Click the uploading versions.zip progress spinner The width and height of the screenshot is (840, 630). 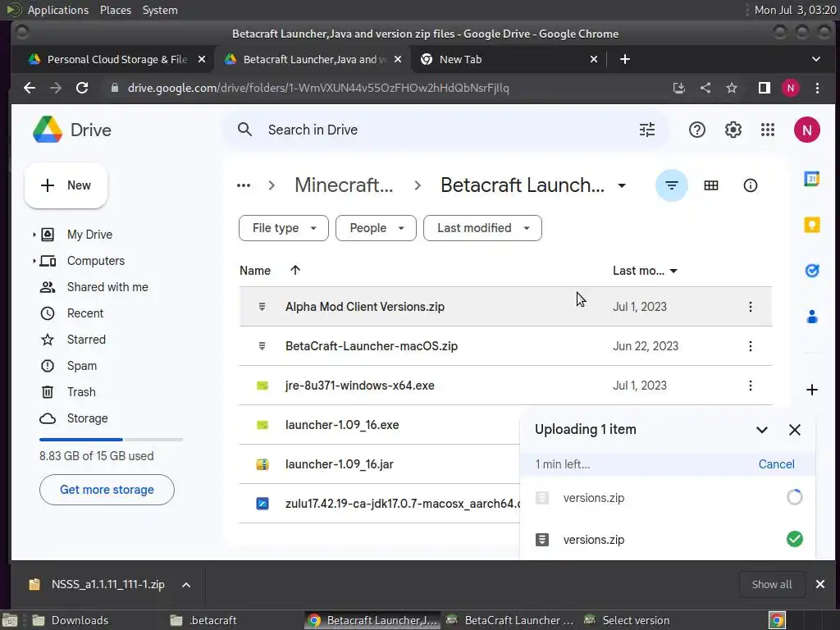click(x=794, y=498)
